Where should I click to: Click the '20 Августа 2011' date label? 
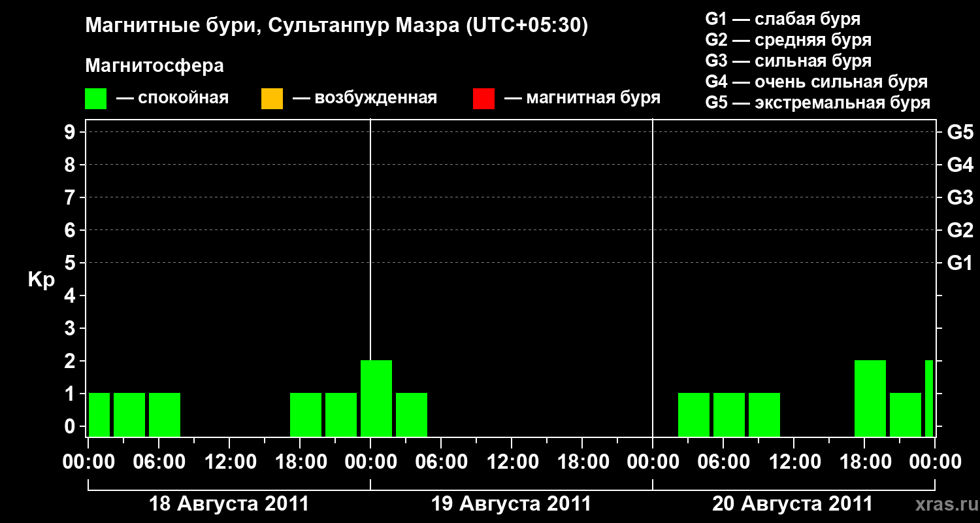(x=792, y=504)
